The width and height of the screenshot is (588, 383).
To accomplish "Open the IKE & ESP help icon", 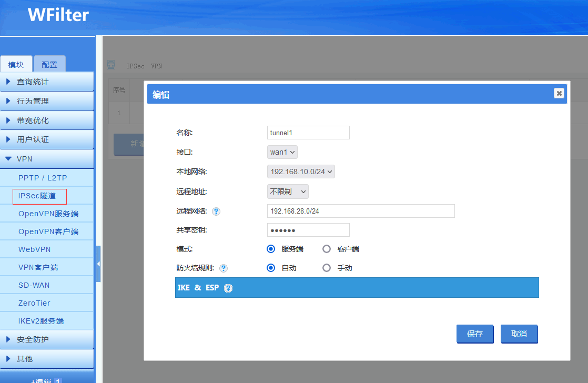I will coord(228,288).
